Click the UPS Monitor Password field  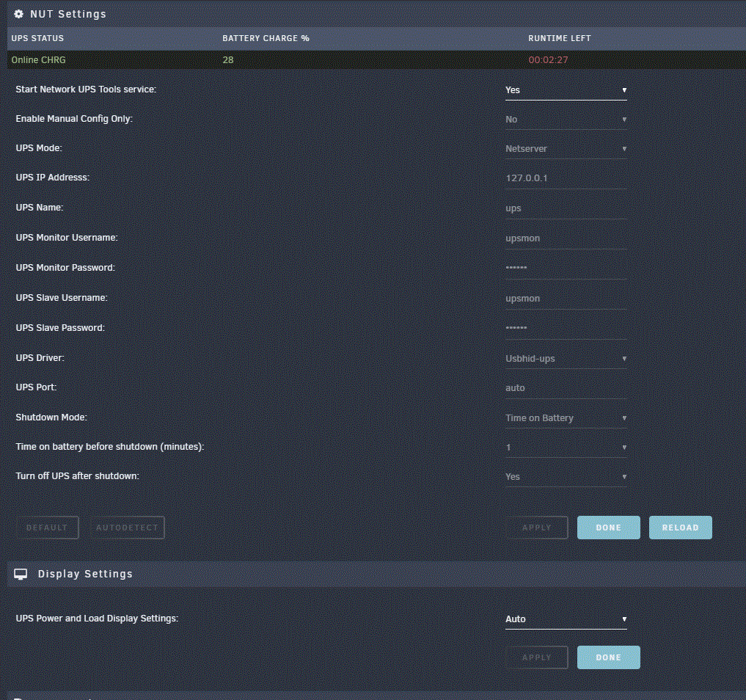pyautogui.click(x=566, y=269)
